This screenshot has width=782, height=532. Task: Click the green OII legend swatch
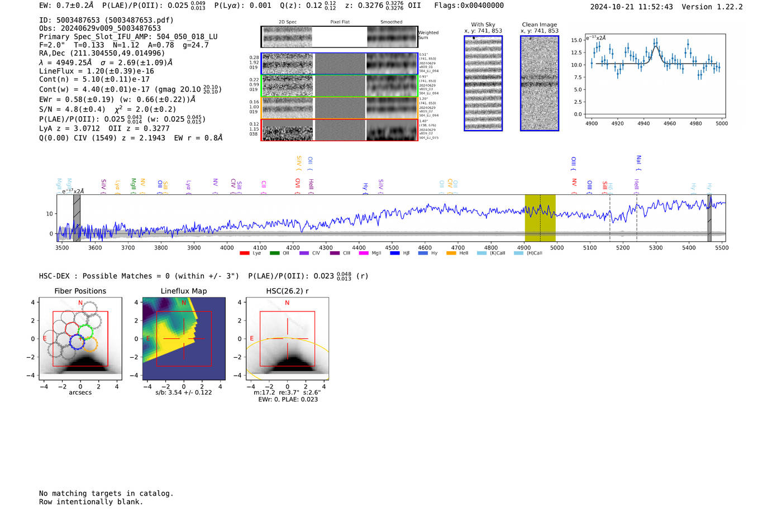pos(274,253)
